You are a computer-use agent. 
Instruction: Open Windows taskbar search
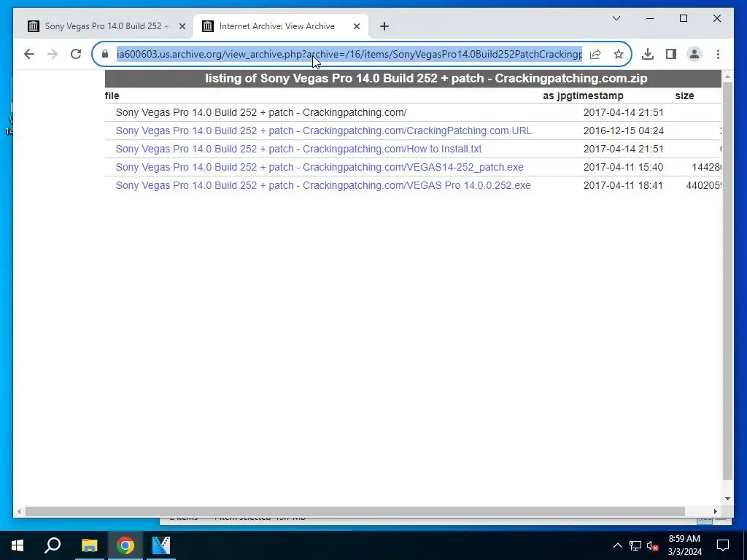53,545
